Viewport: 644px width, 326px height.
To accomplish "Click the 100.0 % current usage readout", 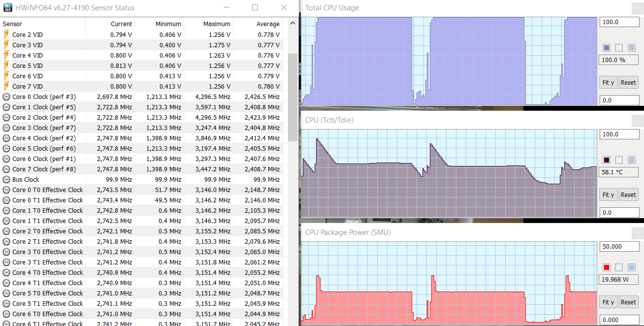I will (x=619, y=60).
